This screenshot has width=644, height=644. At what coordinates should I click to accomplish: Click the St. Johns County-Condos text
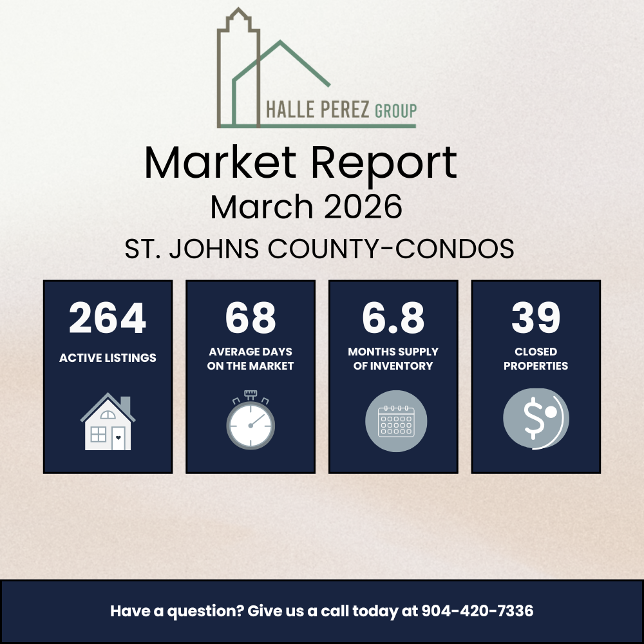tap(319, 249)
